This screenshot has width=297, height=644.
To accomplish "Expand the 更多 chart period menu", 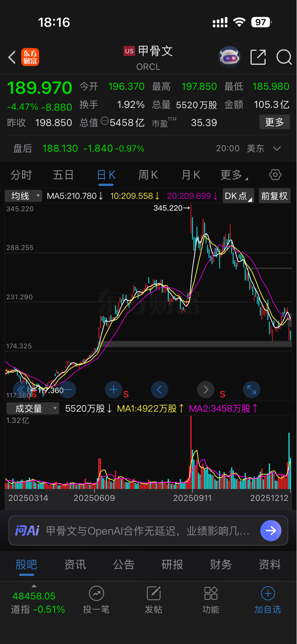I will 234,175.
